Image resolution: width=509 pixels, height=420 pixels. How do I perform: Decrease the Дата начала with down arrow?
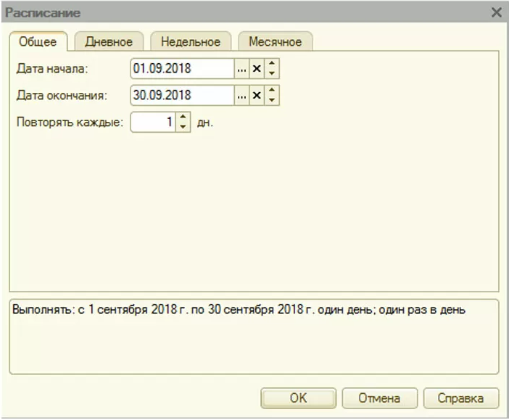272,73
